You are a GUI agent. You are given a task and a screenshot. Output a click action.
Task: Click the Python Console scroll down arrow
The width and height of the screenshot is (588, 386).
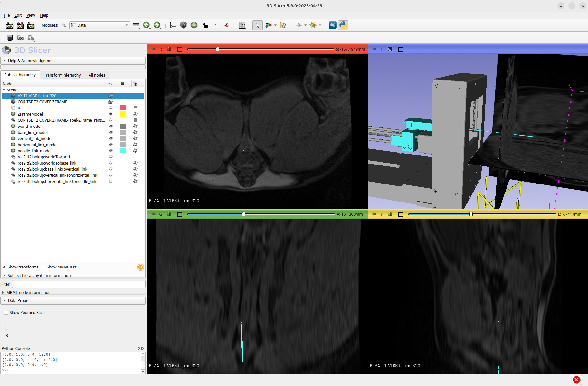143,372
